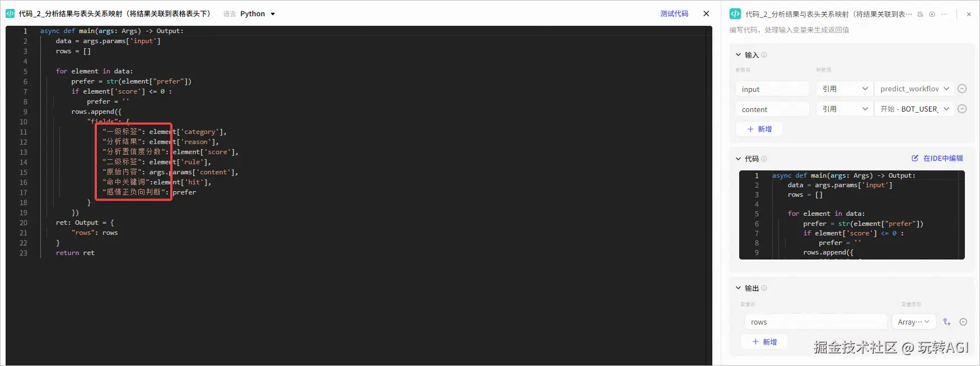This screenshot has height=366, width=980.
Task: Open 引用 type dropdown for input row
Action: [x=844, y=89]
